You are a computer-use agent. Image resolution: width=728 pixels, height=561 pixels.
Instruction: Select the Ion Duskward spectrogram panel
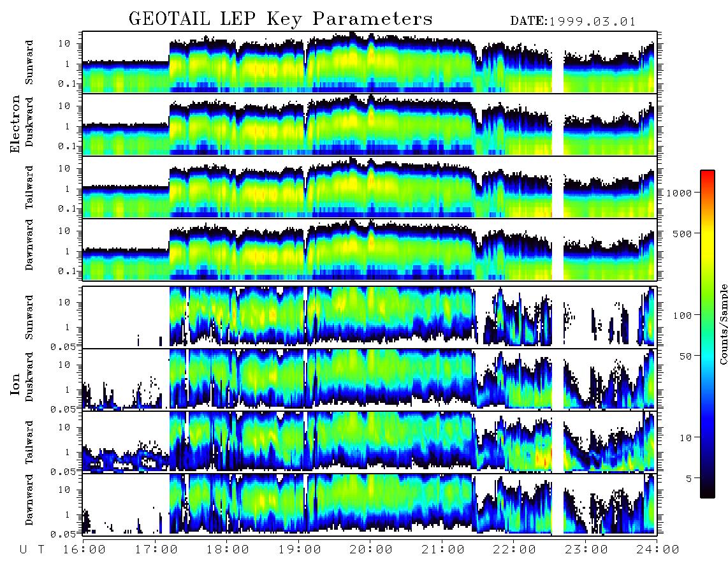[370, 379]
